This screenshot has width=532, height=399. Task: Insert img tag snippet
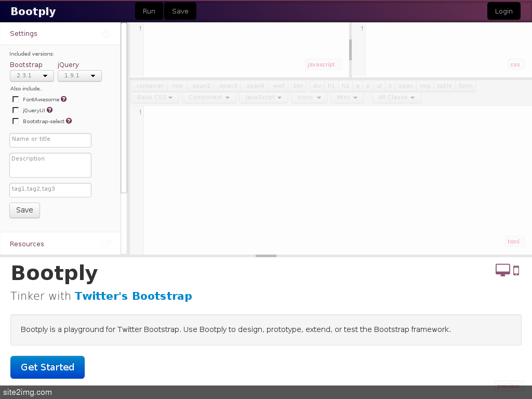point(425,86)
